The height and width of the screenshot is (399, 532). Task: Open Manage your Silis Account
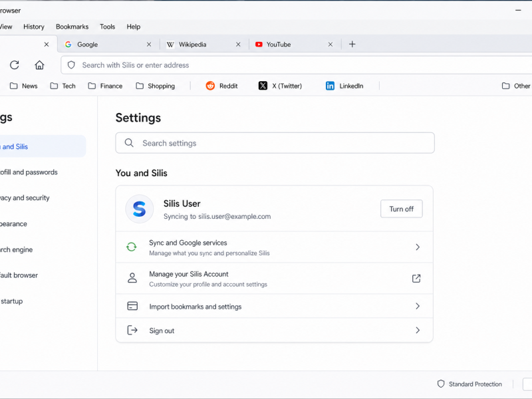pyautogui.click(x=274, y=278)
